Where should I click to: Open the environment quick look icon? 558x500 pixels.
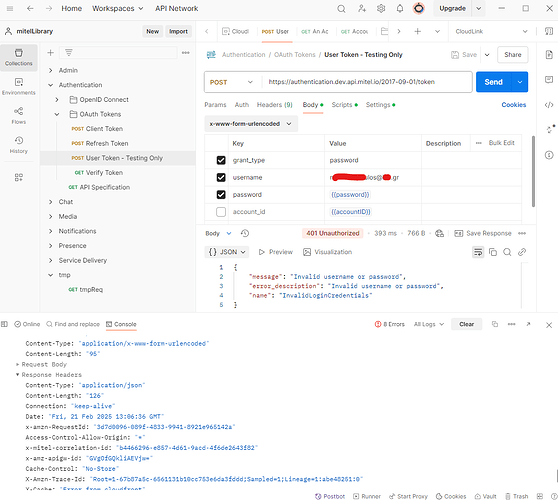coord(549,31)
